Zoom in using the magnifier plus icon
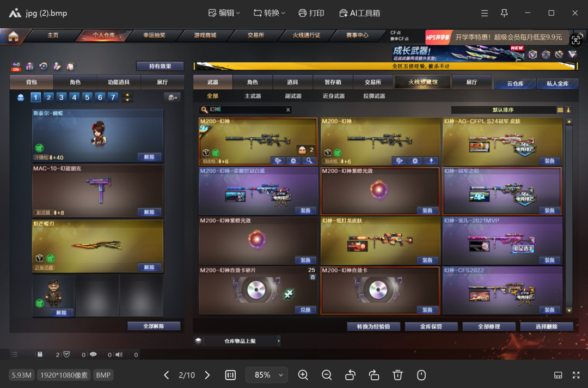 pyautogui.click(x=303, y=375)
